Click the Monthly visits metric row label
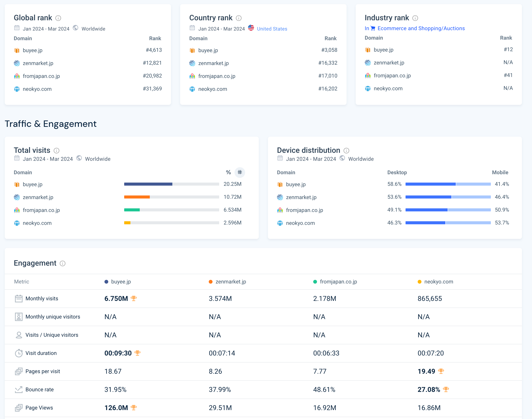532x419 pixels. 42,299
